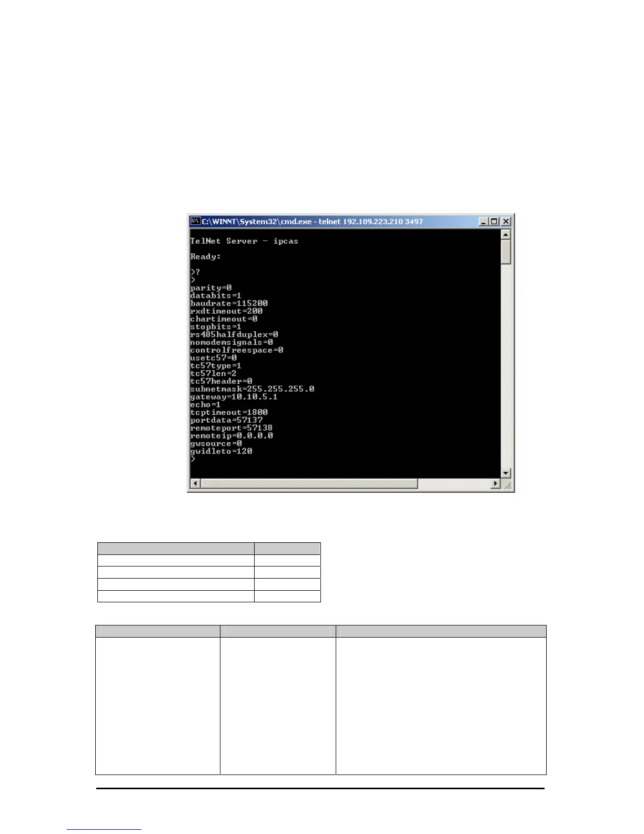Click the horizontal scrollbar thumb
Image resolution: width=644 pixels, height=834 pixels.
point(309,483)
